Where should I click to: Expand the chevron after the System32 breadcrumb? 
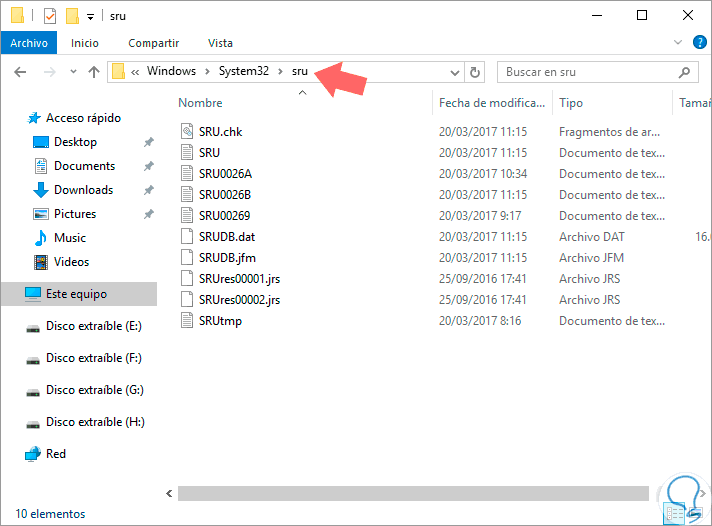point(280,72)
